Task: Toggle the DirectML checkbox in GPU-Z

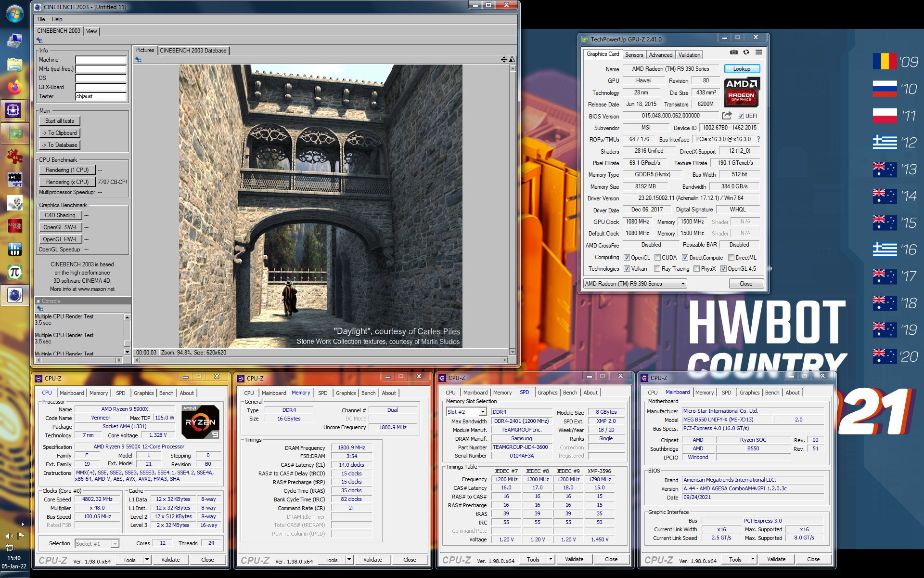Action: click(731, 258)
